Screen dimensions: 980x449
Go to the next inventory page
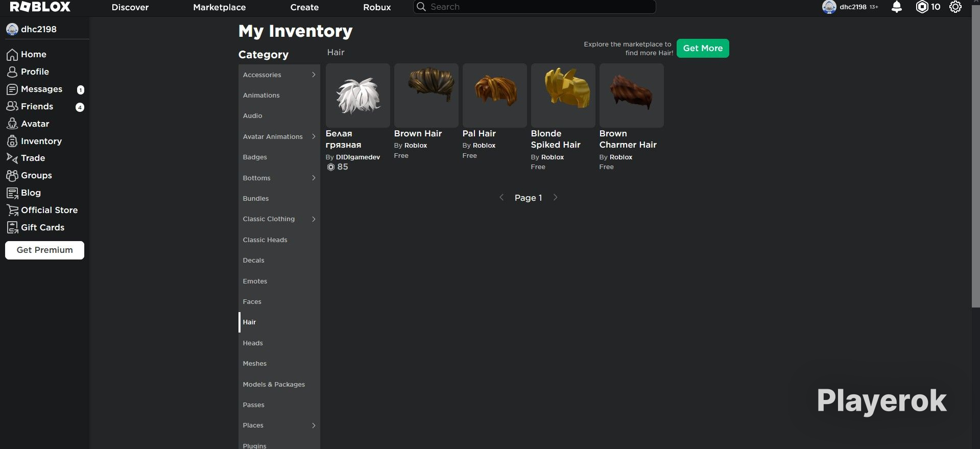(x=555, y=198)
